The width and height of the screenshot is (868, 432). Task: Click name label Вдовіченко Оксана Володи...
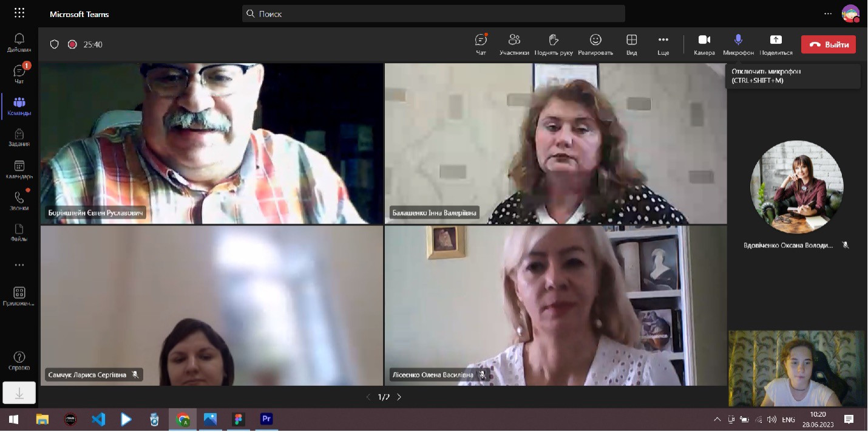pyautogui.click(x=788, y=245)
